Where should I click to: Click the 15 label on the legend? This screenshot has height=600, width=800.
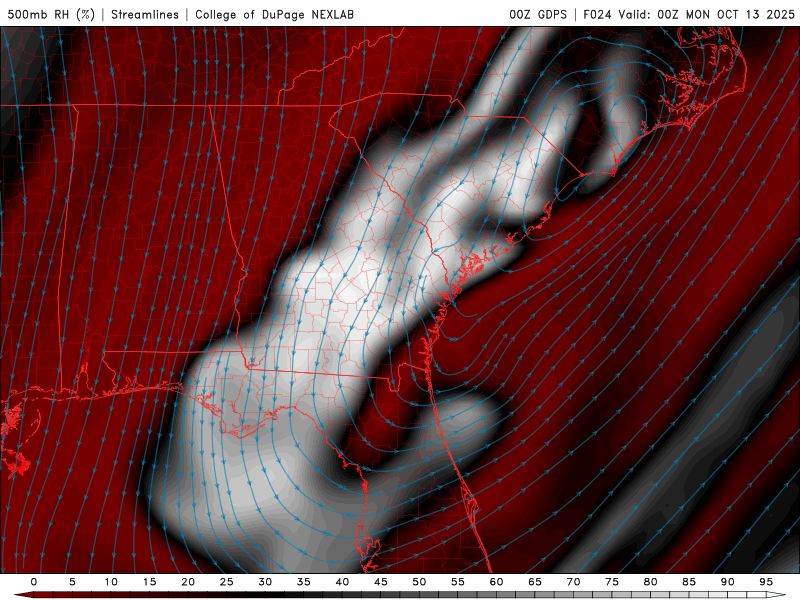149,582
